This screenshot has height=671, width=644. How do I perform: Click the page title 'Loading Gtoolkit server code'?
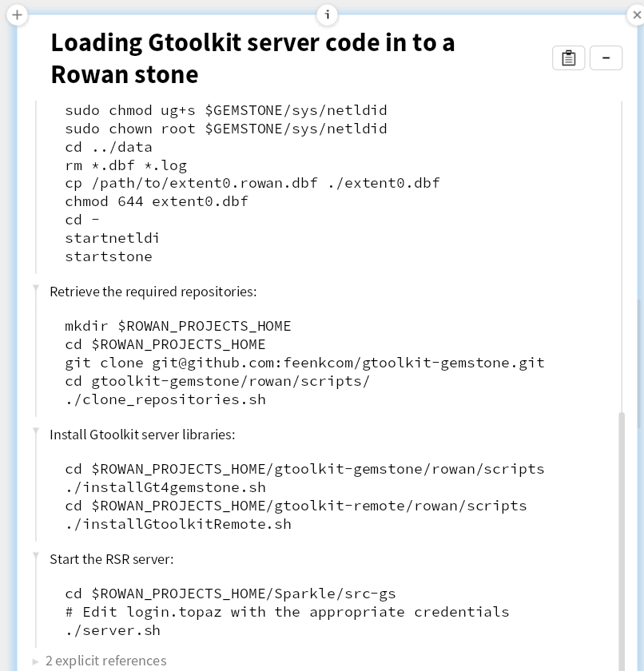point(252,58)
